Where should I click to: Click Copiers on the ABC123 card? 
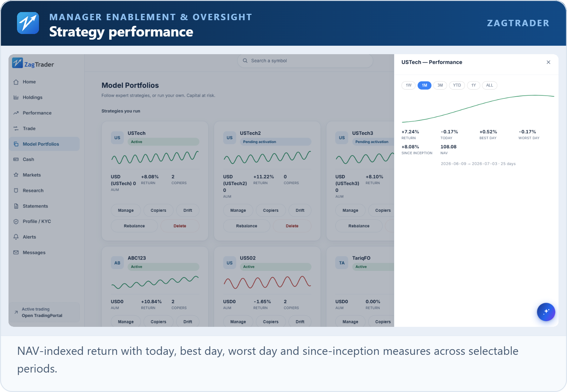tap(158, 322)
